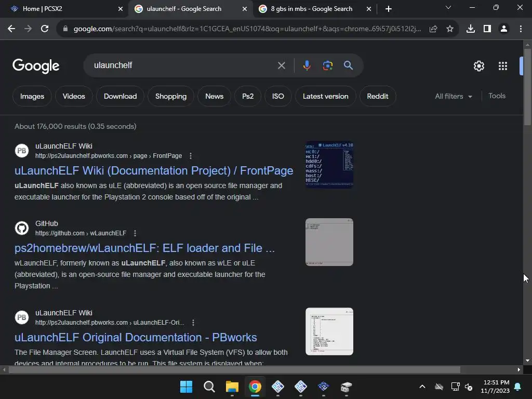
Task: Reload the current page
Action: pyautogui.click(x=45, y=29)
